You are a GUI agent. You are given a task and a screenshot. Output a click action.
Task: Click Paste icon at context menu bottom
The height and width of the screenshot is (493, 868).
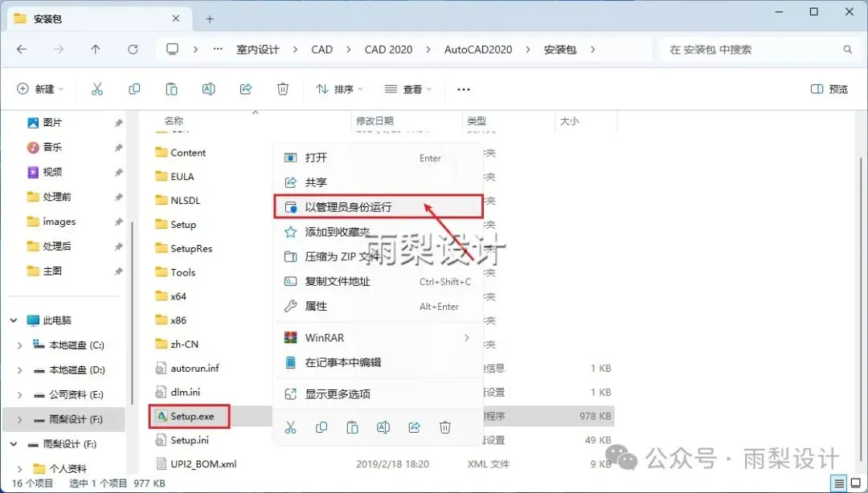click(352, 427)
